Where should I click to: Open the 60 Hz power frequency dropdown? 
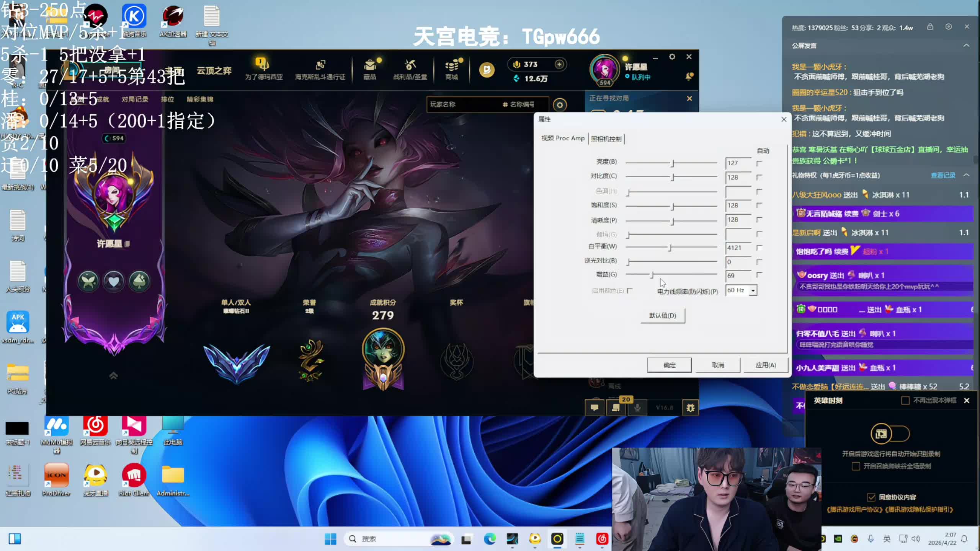753,291
